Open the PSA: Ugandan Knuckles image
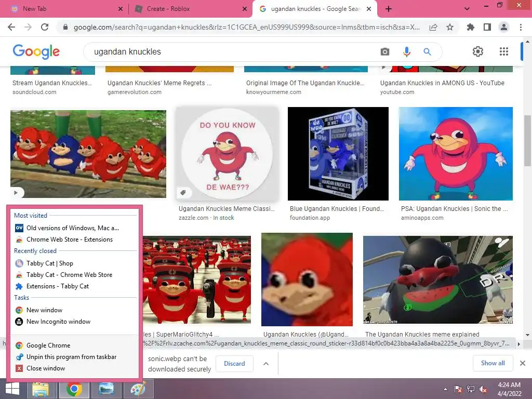Screen dimensions: 532x399 [456, 154]
